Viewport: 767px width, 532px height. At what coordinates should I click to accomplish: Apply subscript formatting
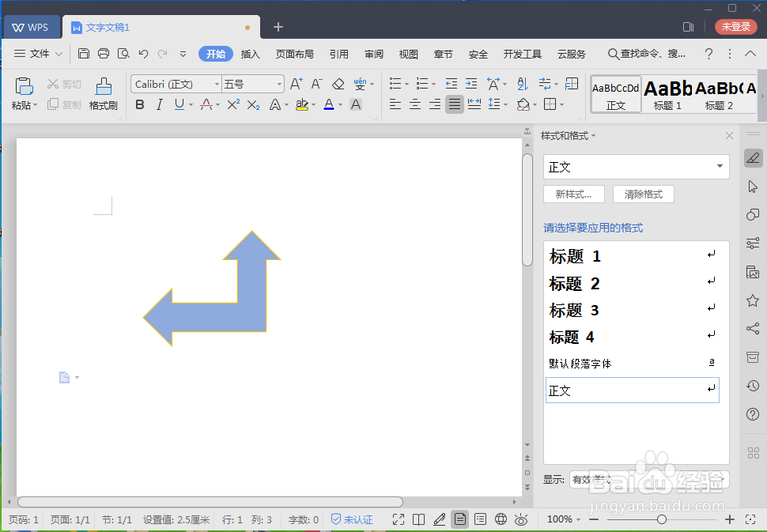pos(253,104)
